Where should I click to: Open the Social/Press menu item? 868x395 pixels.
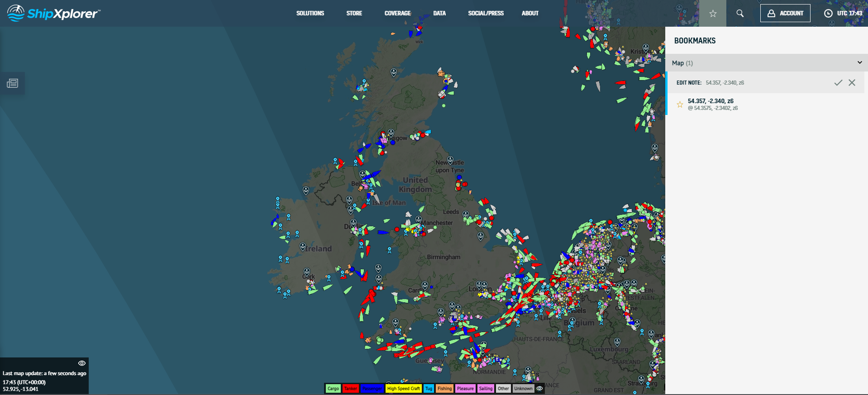(486, 14)
